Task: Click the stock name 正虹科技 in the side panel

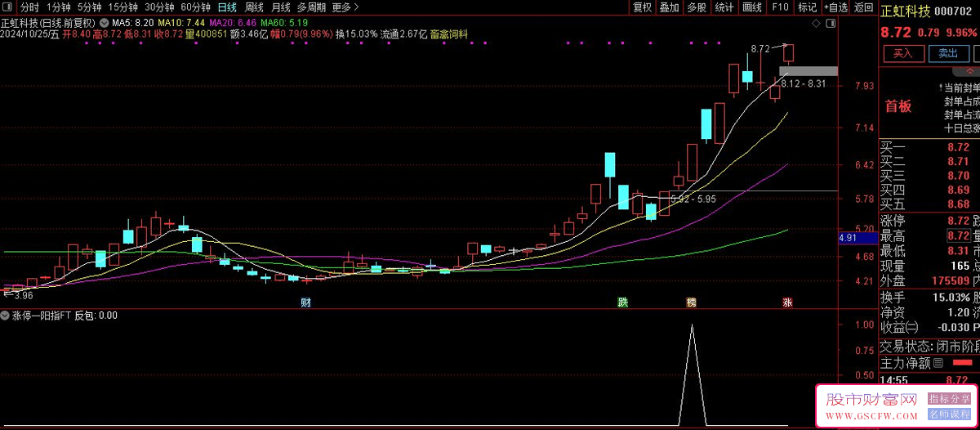Action: pos(906,11)
